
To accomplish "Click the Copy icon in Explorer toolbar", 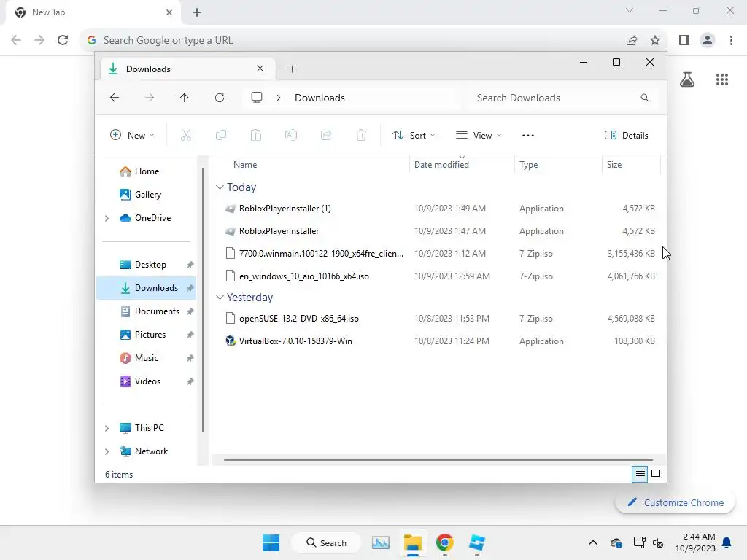I will click(x=220, y=135).
